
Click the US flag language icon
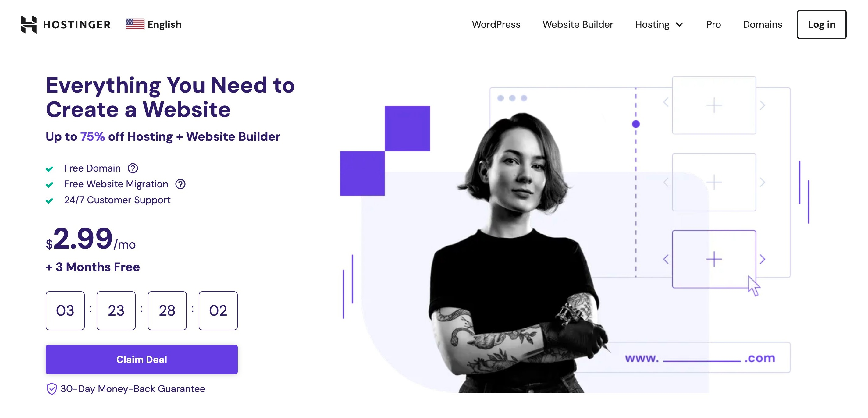pyautogui.click(x=134, y=24)
